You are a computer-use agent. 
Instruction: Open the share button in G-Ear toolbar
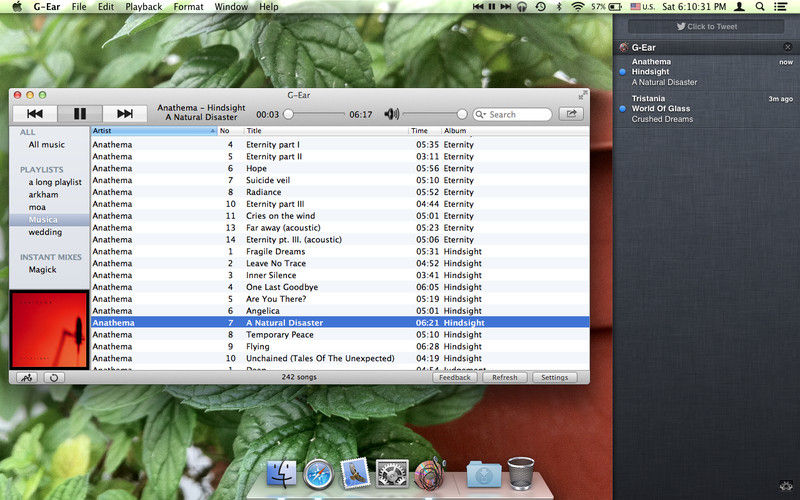click(x=571, y=114)
